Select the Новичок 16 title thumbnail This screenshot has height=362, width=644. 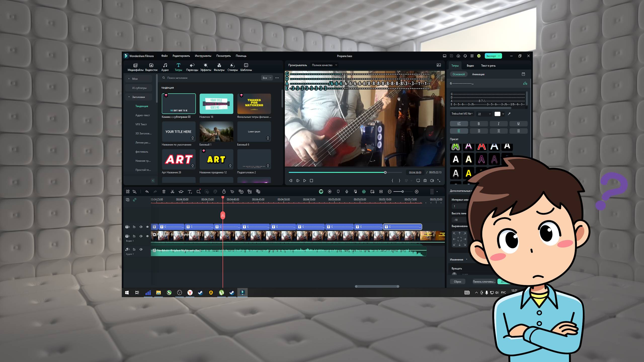coord(216,104)
